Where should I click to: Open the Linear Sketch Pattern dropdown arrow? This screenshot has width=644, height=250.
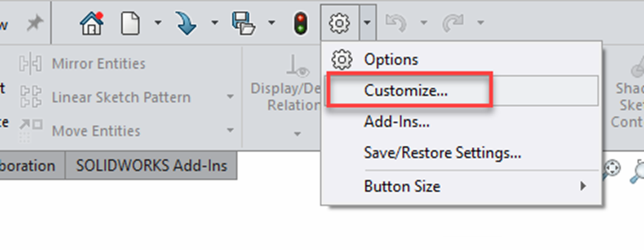[x=230, y=97]
